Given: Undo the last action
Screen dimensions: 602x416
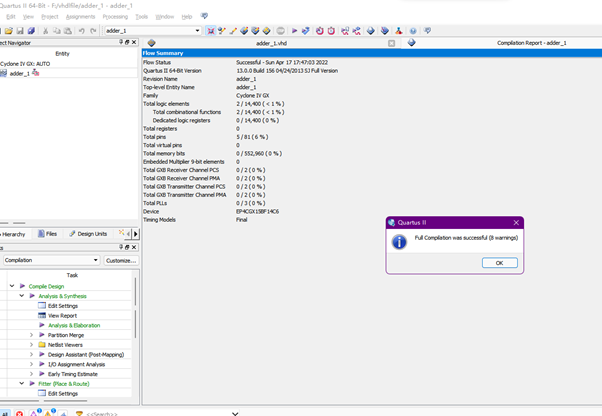Looking at the screenshot, I should pyautogui.click(x=81, y=31).
